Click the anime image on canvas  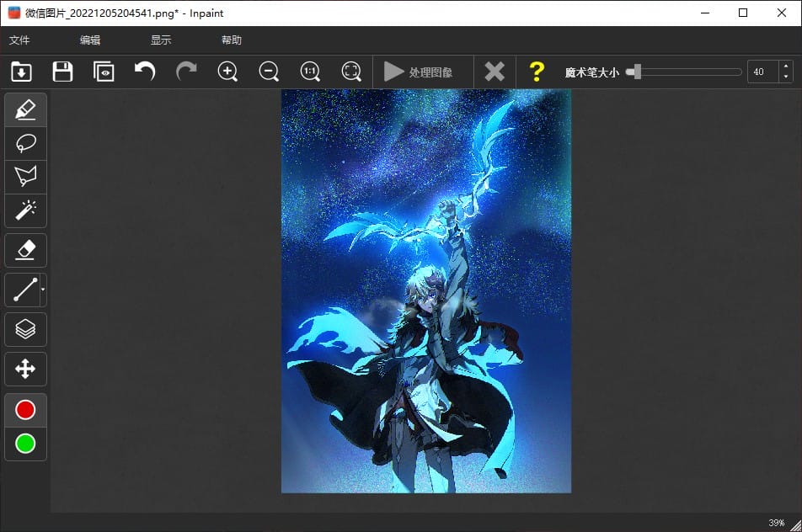[426, 291]
